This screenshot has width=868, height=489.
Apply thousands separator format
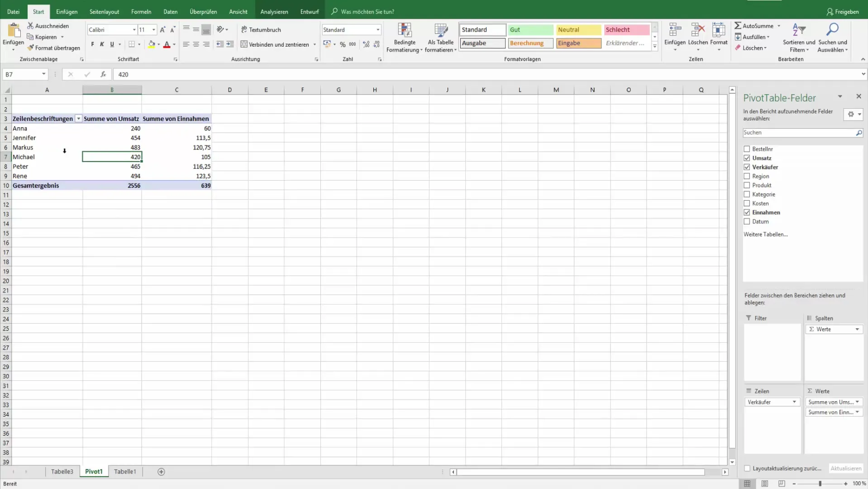click(353, 44)
